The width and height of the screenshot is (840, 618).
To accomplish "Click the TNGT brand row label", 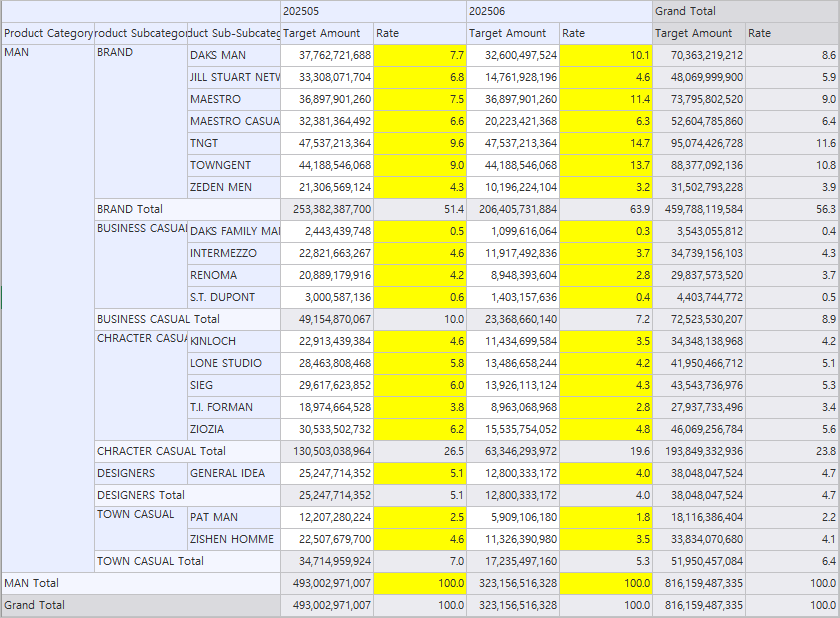I will (234, 143).
